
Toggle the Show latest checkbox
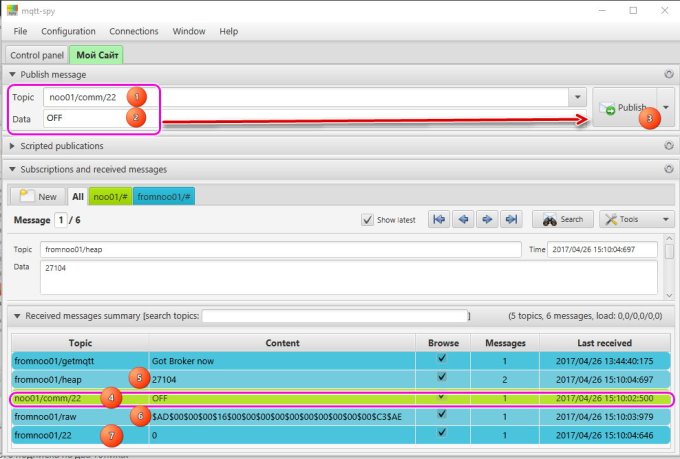[x=368, y=219]
